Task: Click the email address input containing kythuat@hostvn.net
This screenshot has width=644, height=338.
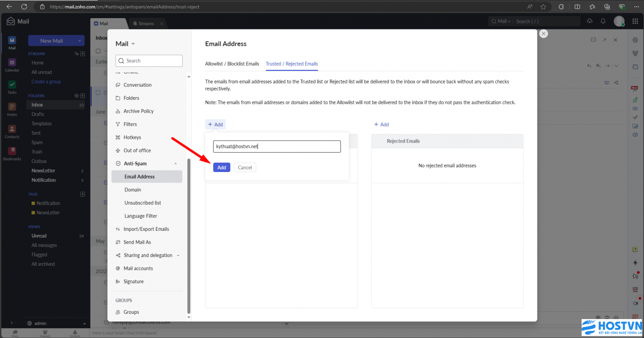Action: [x=277, y=147]
